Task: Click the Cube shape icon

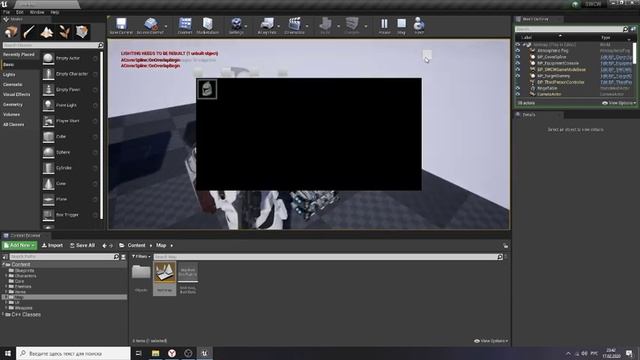Action: tap(48, 136)
